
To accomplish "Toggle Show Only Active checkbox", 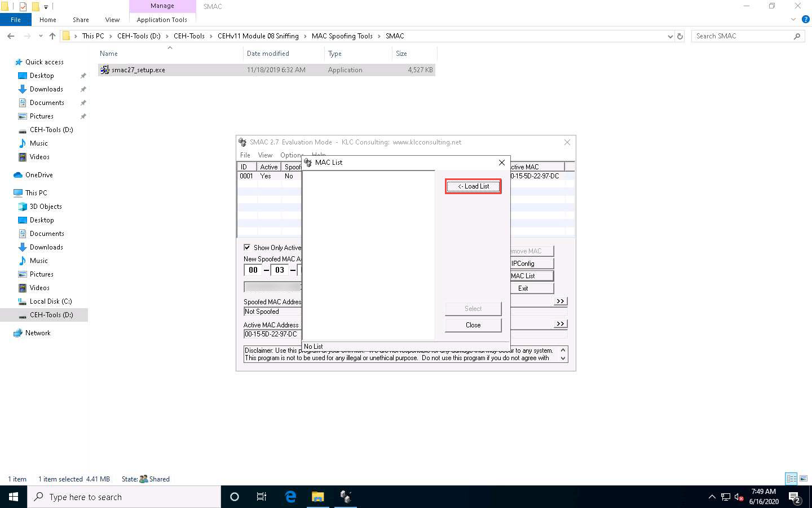I will (x=247, y=247).
